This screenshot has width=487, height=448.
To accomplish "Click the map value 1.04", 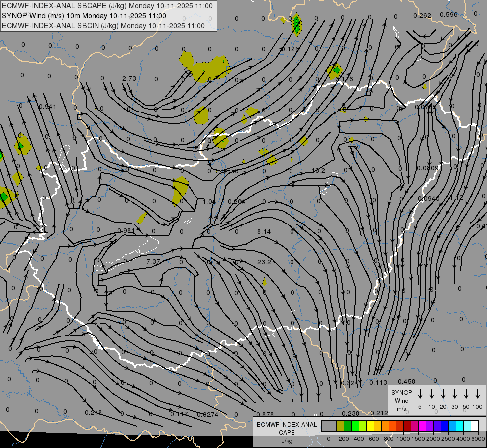I will pyautogui.click(x=209, y=202).
